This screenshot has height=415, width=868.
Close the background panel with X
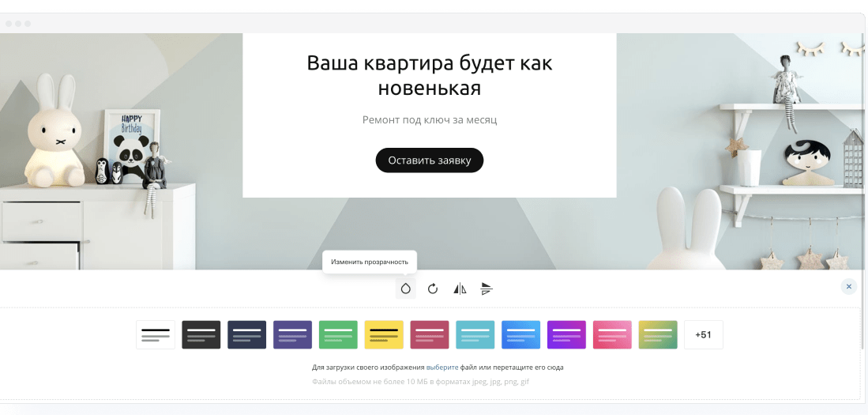(848, 286)
